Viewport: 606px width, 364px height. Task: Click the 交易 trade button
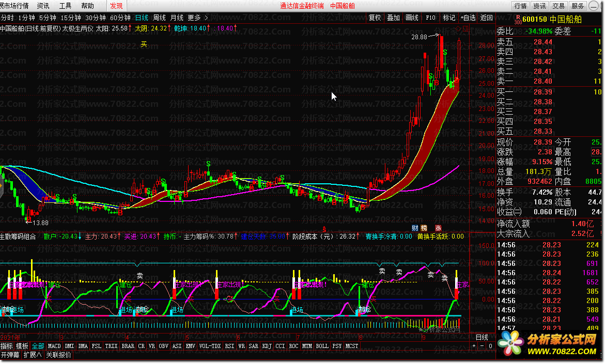click(x=558, y=6)
